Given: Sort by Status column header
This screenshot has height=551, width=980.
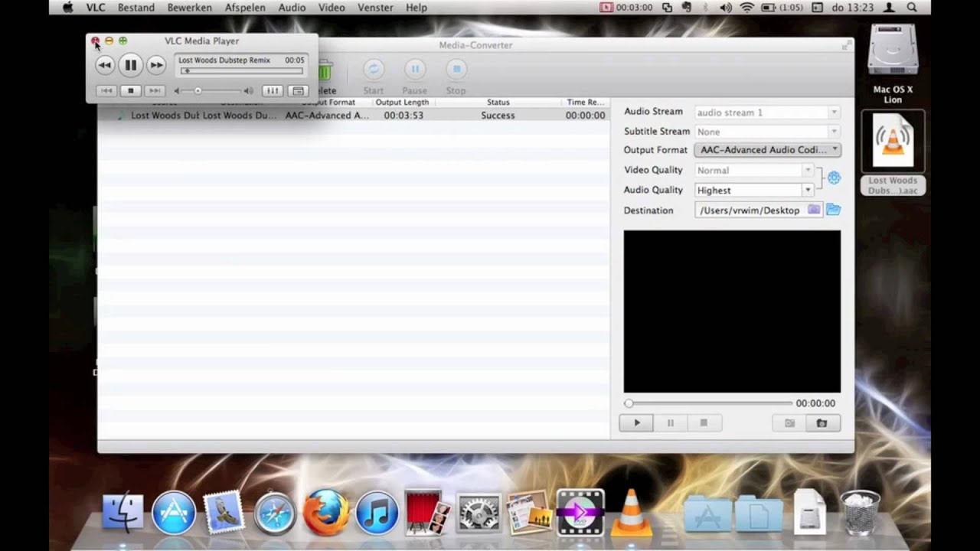Looking at the screenshot, I should pos(498,102).
